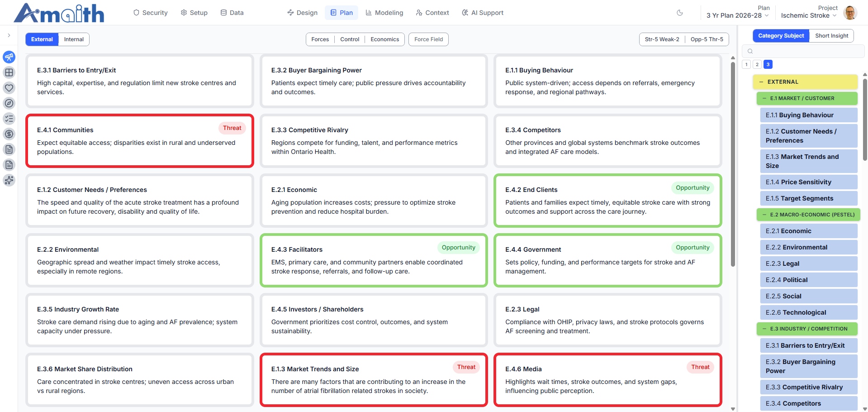Click the Amaith logo

pyautogui.click(x=59, y=13)
